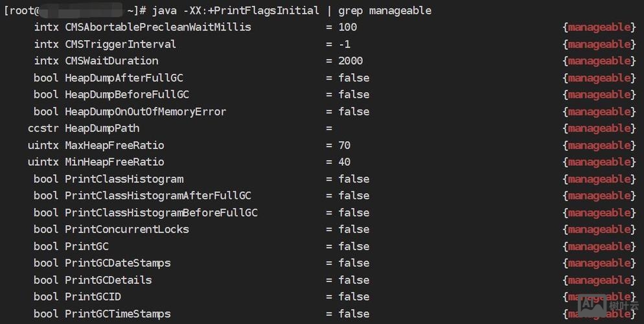Click the CMSTriggerInterval flag name

click(x=121, y=44)
